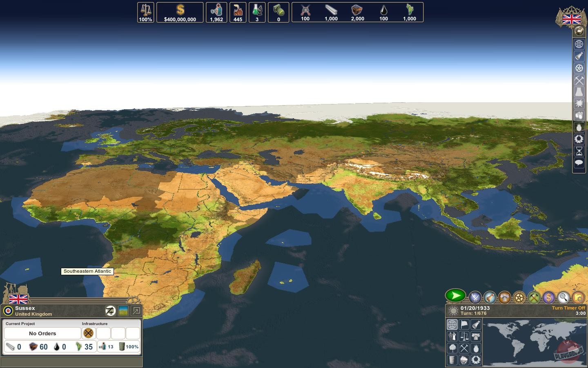Click No Orders to assign a project
588x368 pixels.
pos(42,333)
